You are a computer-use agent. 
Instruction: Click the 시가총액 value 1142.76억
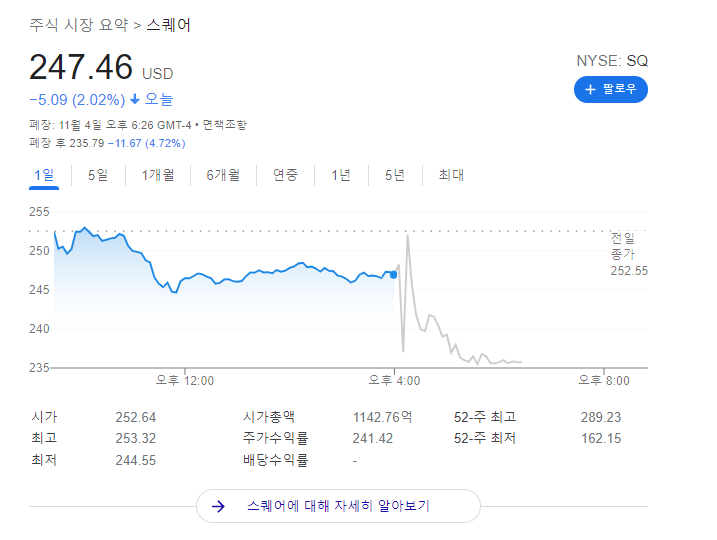click(382, 417)
